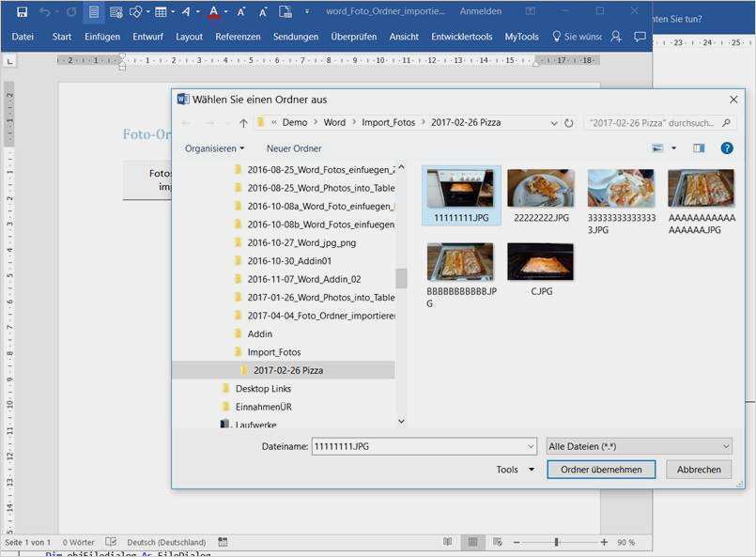Screen dimensions: 756x557
Task: Click the Save icon in Quick Access Toolbar
Action: (x=22, y=11)
